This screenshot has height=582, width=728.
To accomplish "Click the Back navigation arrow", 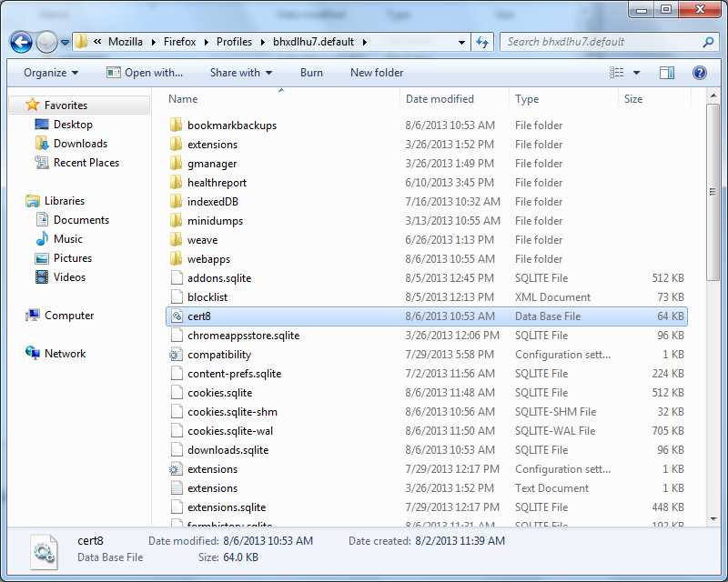I will click(21, 42).
